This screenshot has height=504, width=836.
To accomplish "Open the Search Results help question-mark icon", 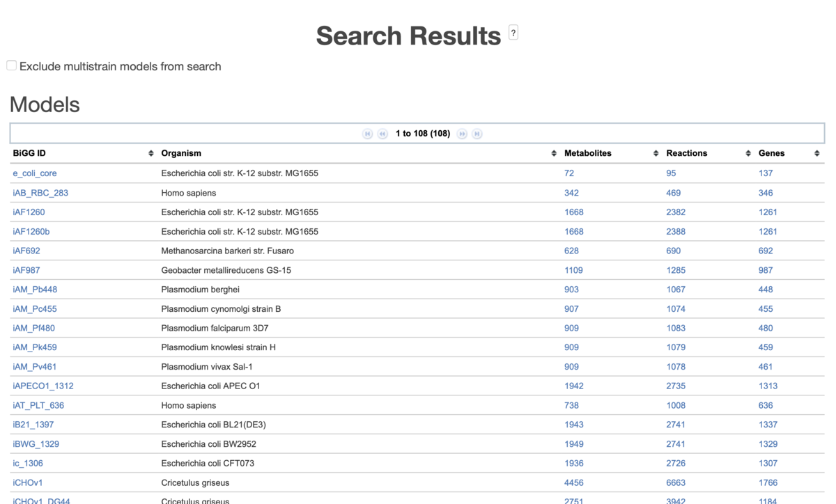I will (513, 32).
